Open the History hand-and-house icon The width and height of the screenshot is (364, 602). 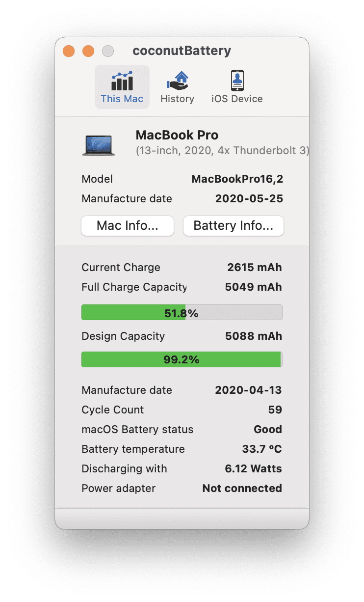click(x=177, y=81)
